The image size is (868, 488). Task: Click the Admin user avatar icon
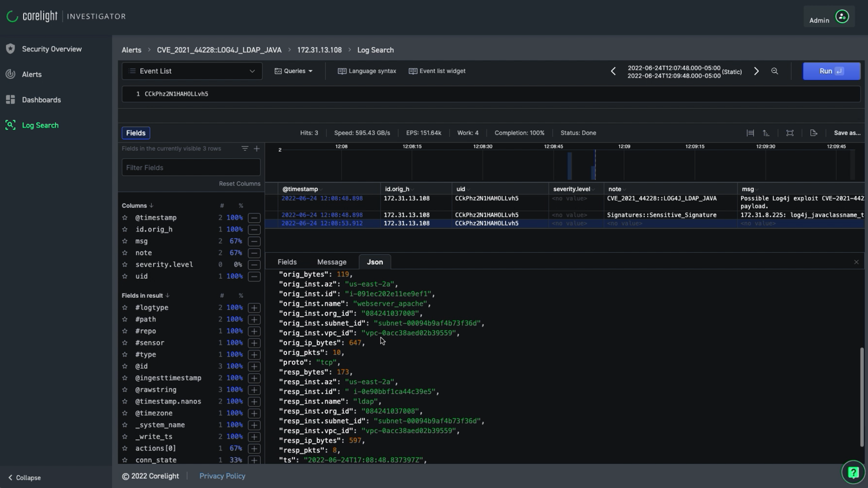tap(842, 17)
